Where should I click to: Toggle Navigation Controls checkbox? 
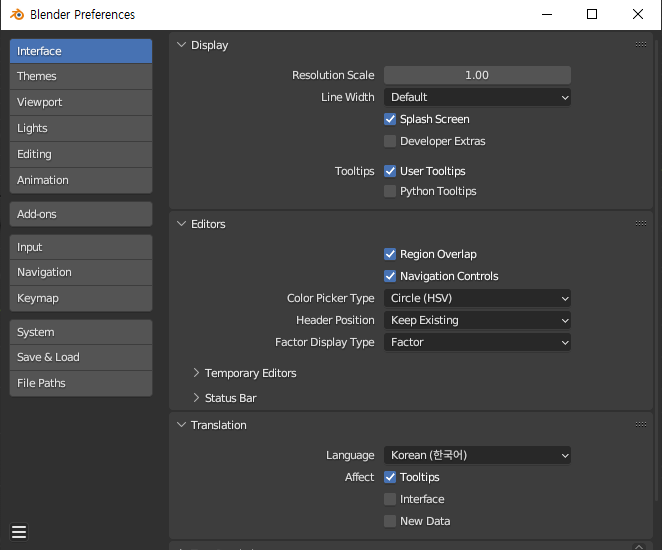click(x=390, y=276)
